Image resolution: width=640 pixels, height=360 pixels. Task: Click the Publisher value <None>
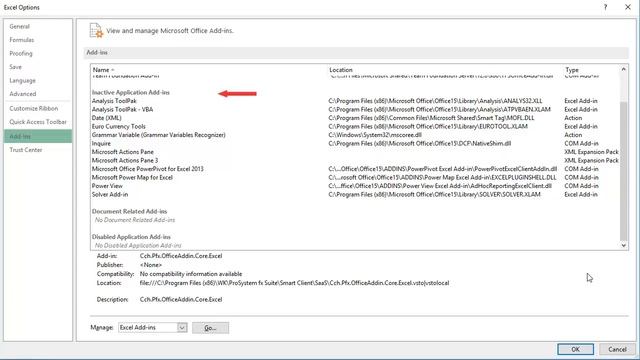(x=151, y=265)
